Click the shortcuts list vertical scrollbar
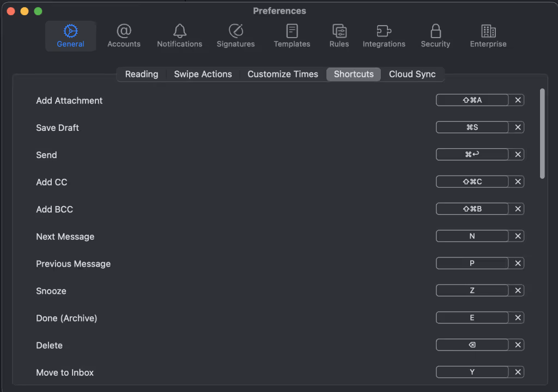Screen dimensions: 558x392 [542, 134]
